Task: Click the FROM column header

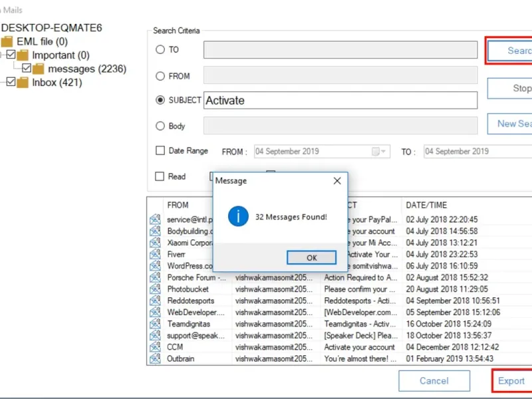Action: click(x=178, y=205)
